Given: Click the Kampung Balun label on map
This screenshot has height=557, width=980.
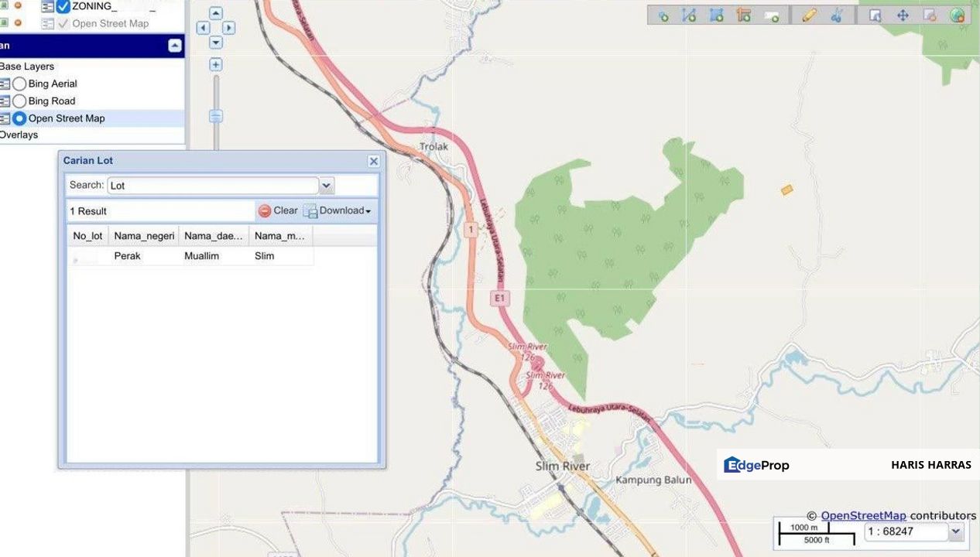Looking at the screenshot, I should tap(654, 480).
